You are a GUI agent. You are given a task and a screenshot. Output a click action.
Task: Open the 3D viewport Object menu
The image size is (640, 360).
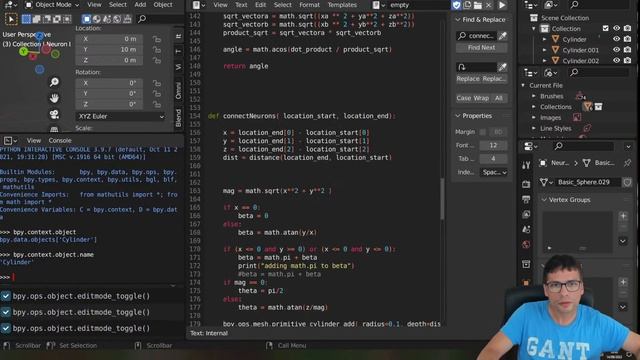163,5
